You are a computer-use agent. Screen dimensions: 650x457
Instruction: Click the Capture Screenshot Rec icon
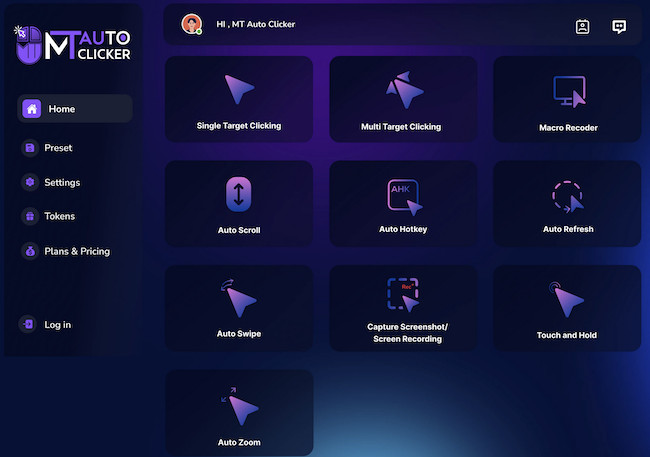point(403,294)
